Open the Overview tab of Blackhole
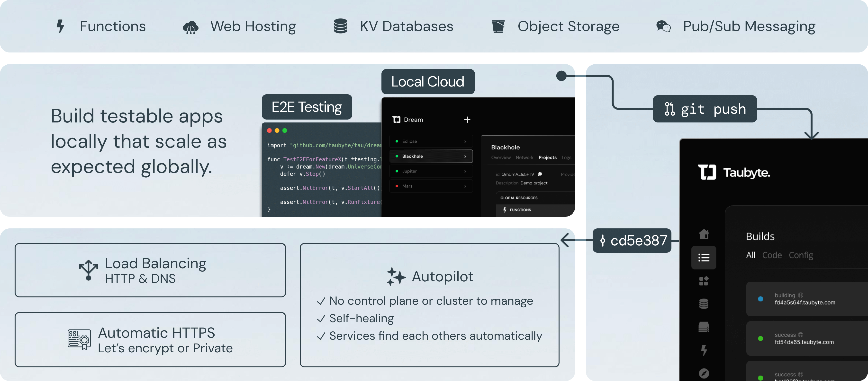The width and height of the screenshot is (868, 381). point(501,157)
